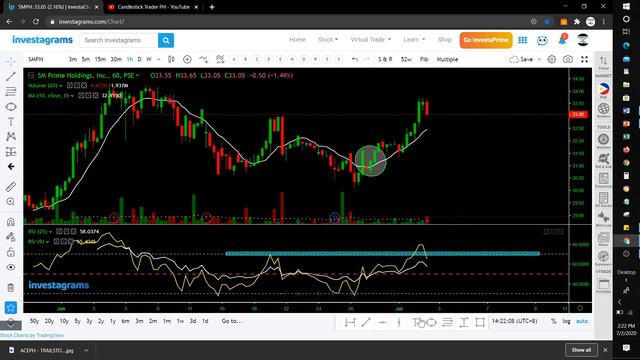Enter fullscreen chart mode
640x360 pixels.
pyautogui.click(x=584, y=60)
